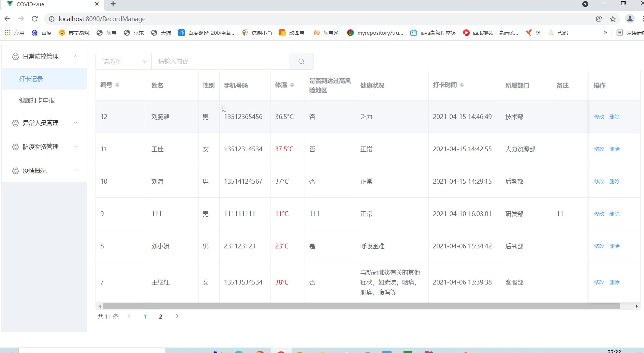Open the tab search dropdown button
Viewport: 644px width, 353px height.
pos(585,4)
